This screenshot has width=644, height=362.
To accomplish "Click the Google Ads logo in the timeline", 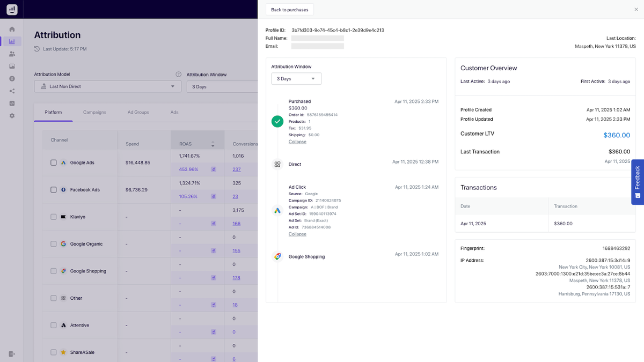I will [x=277, y=210].
